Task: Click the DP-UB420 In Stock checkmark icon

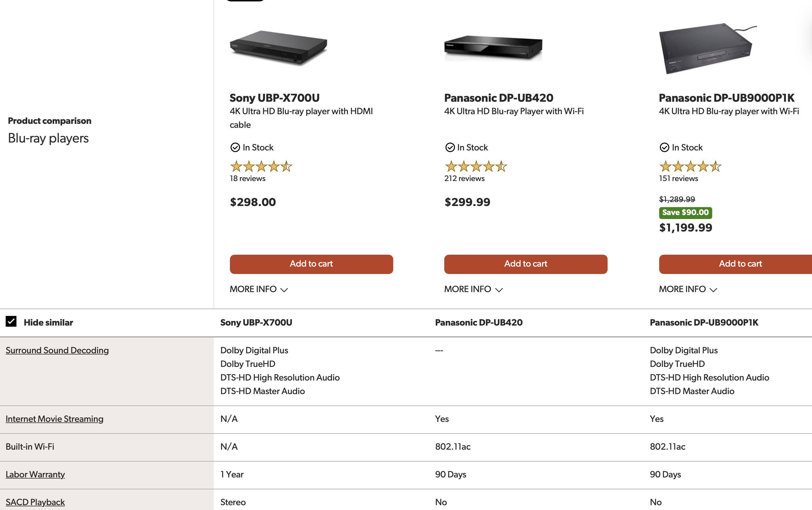Action: pyautogui.click(x=450, y=148)
